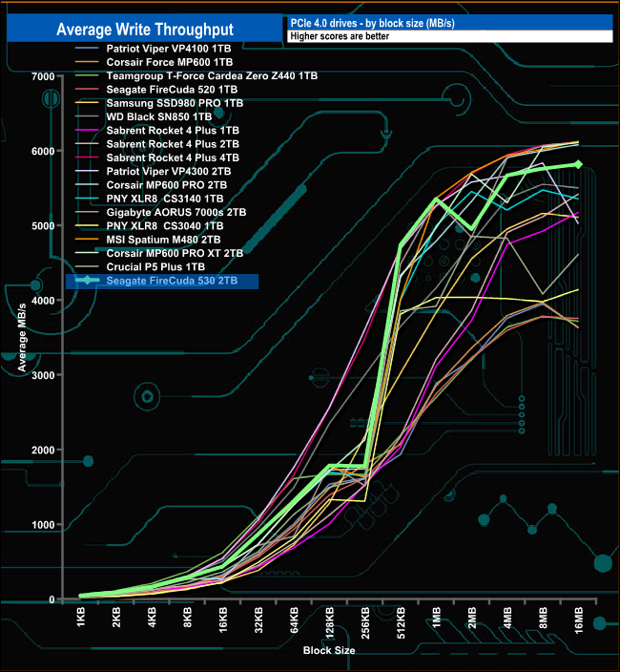Click the Corsair Force MP600 1TB legend label
This screenshot has height=672, width=620.
[x=170, y=62]
